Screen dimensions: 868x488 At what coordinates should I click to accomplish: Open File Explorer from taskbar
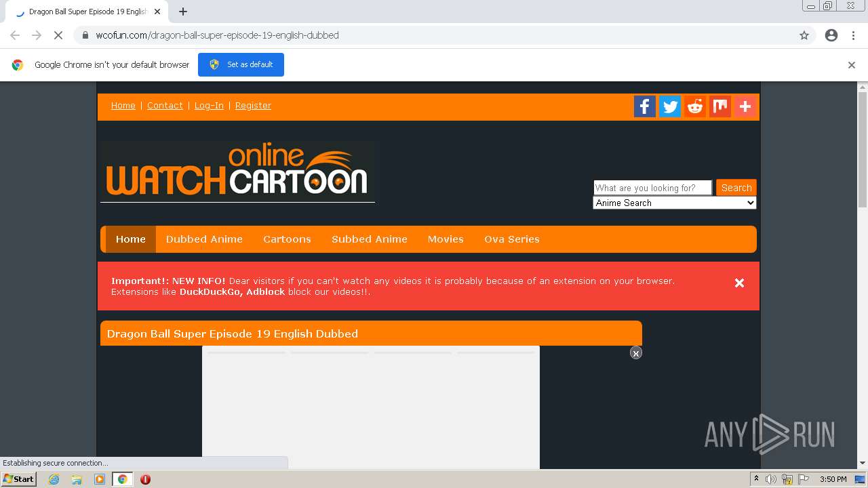point(77,479)
